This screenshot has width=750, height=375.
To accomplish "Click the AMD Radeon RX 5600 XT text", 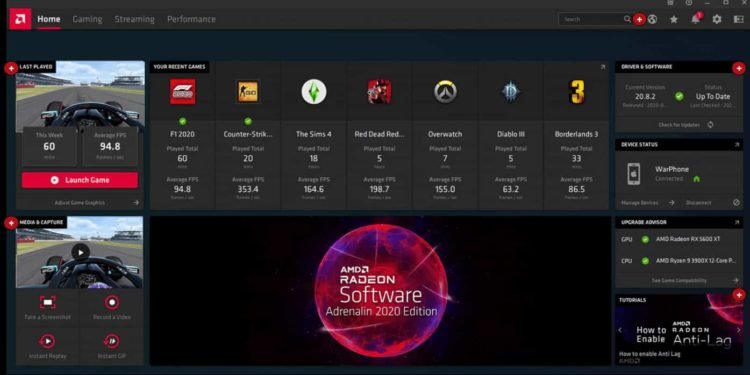I will 688,239.
